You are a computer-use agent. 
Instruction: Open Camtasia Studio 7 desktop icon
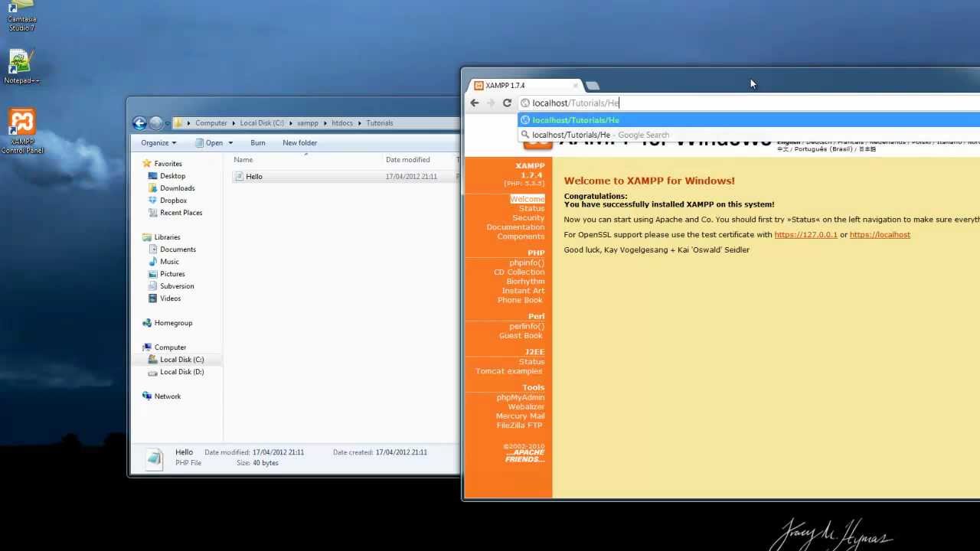(21, 15)
